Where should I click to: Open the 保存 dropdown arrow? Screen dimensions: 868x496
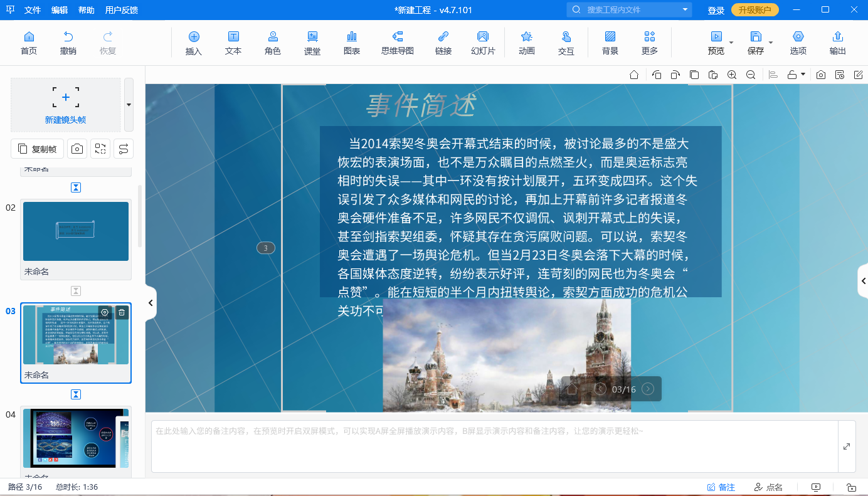[x=771, y=43]
